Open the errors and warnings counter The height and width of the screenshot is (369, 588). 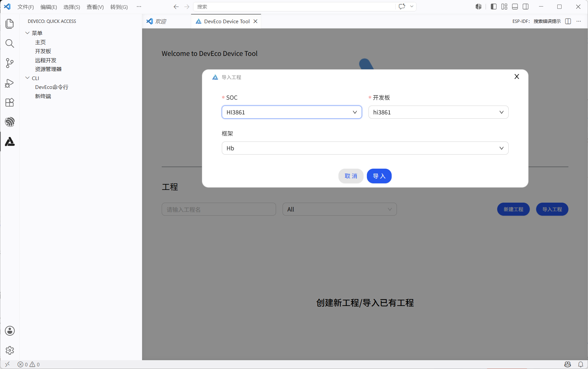[29, 364]
